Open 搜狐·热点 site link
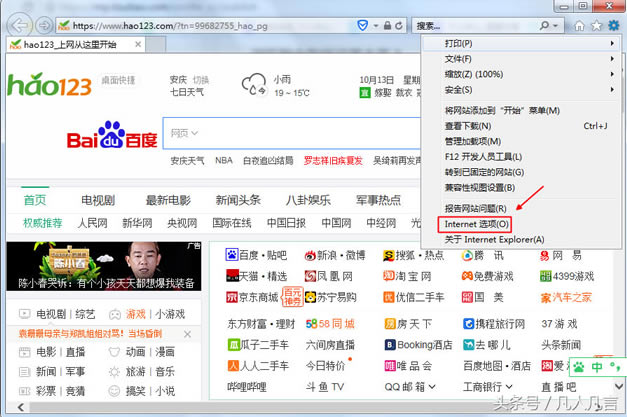Screen dimensions: 627x417 (413, 255)
